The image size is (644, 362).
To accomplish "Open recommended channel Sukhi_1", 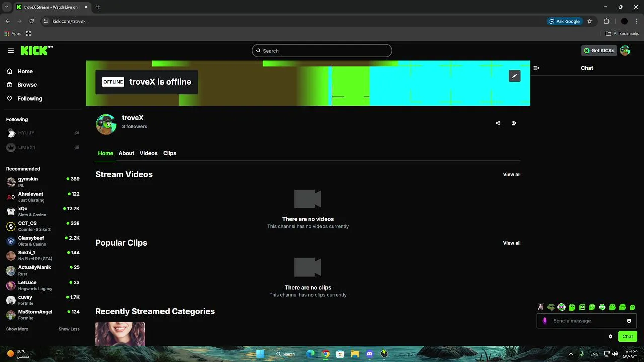I will click(x=43, y=256).
